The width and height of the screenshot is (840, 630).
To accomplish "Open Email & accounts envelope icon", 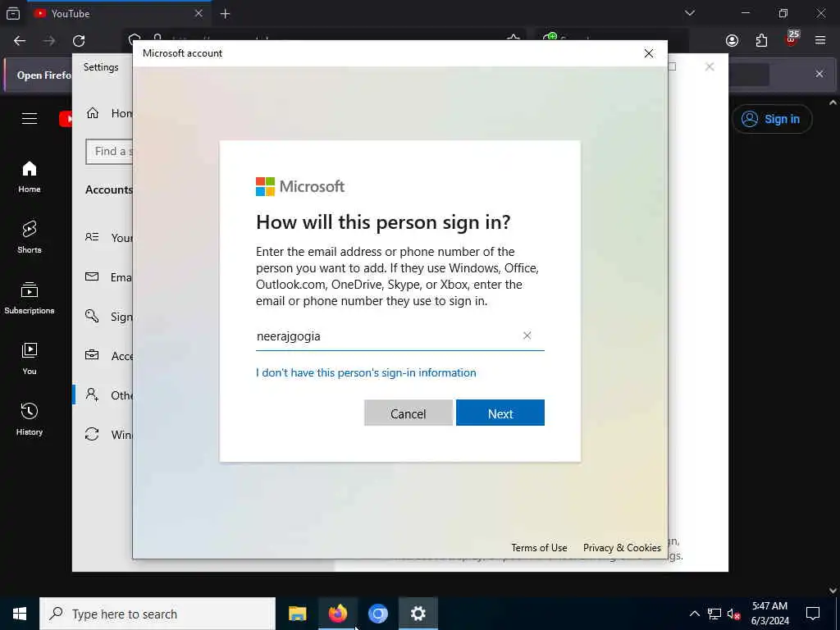I will [92, 276].
